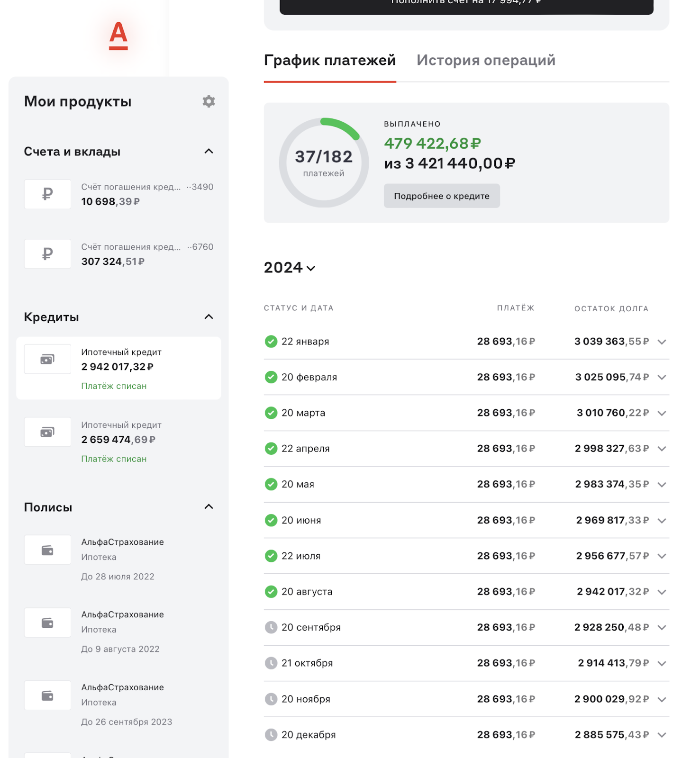Click wallet icon of policy until 26 сентября 2023
This screenshot has height=758, width=700.
tap(47, 695)
